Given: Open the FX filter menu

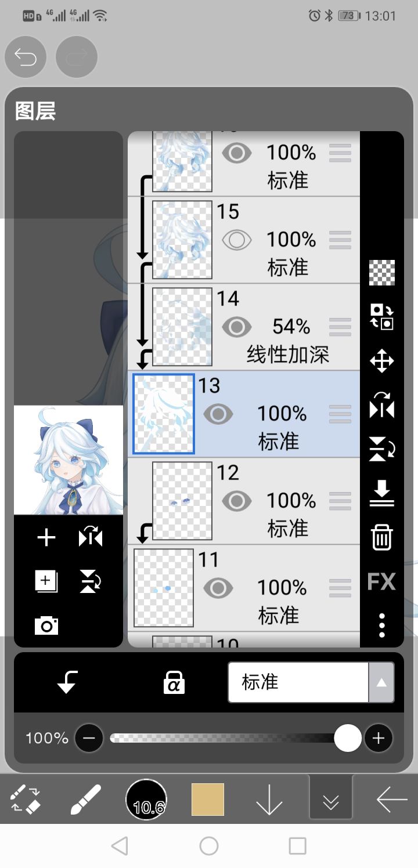Looking at the screenshot, I should tap(381, 581).
